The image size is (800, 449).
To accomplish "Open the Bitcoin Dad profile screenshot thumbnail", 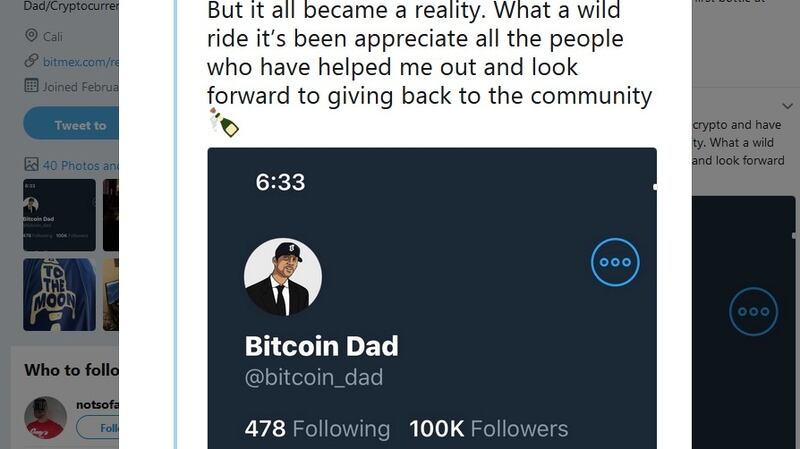I will (x=59, y=215).
